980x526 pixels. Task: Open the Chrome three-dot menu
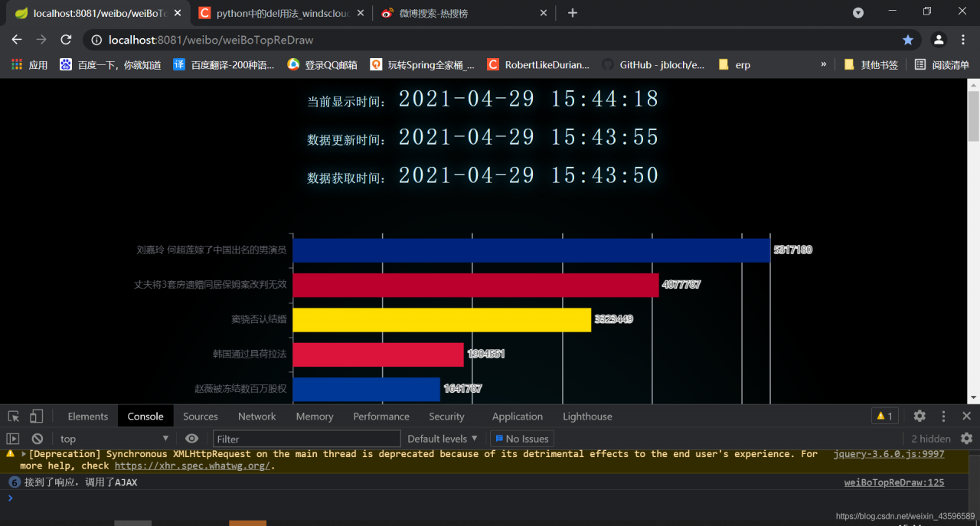(962, 40)
